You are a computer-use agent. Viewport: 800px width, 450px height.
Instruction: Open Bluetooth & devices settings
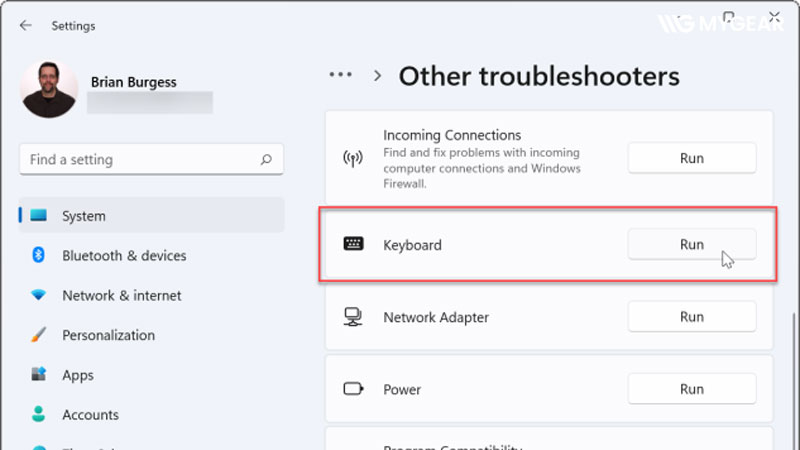point(124,256)
